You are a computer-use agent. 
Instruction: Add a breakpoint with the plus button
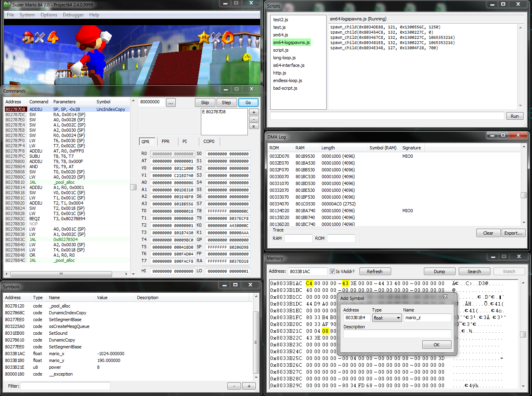click(254, 112)
